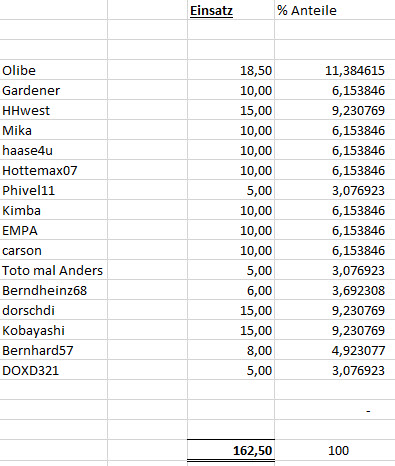Click the Hottemax07 name cell

pyautogui.click(x=54, y=170)
